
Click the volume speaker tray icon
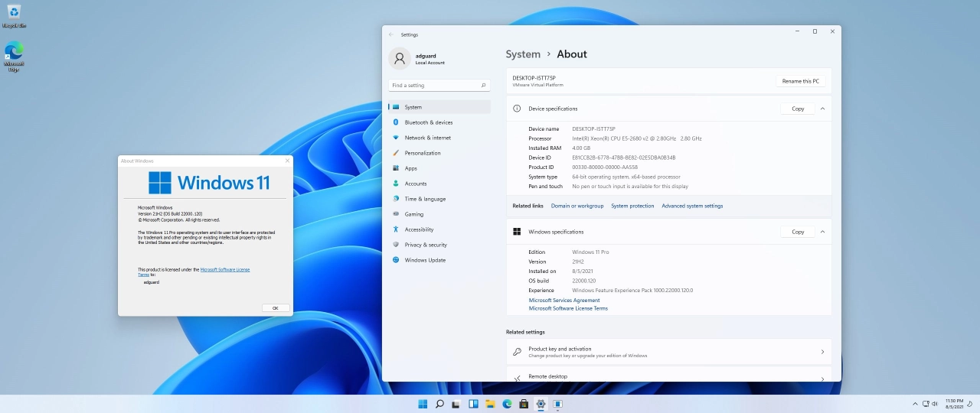pyautogui.click(x=935, y=404)
